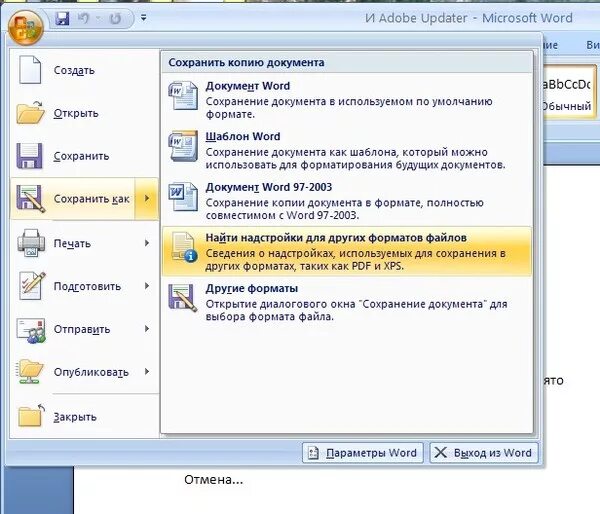Click the Save floppy icon in quick access toolbar
This screenshot has height=514, width=600.
click(62, 18)
